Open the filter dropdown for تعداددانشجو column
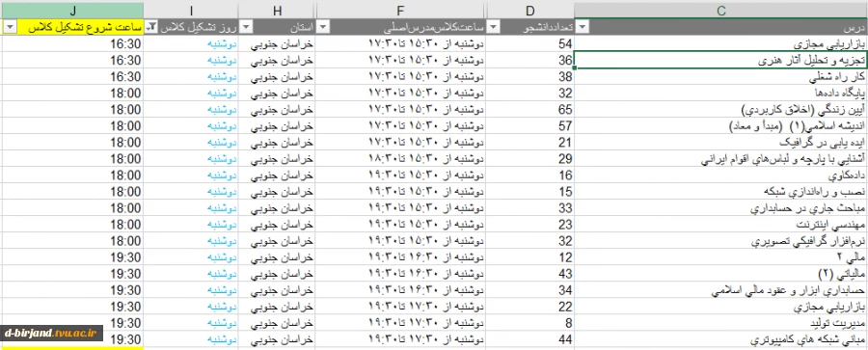This screenshot has width=868, height=350. tap(493, 27)
